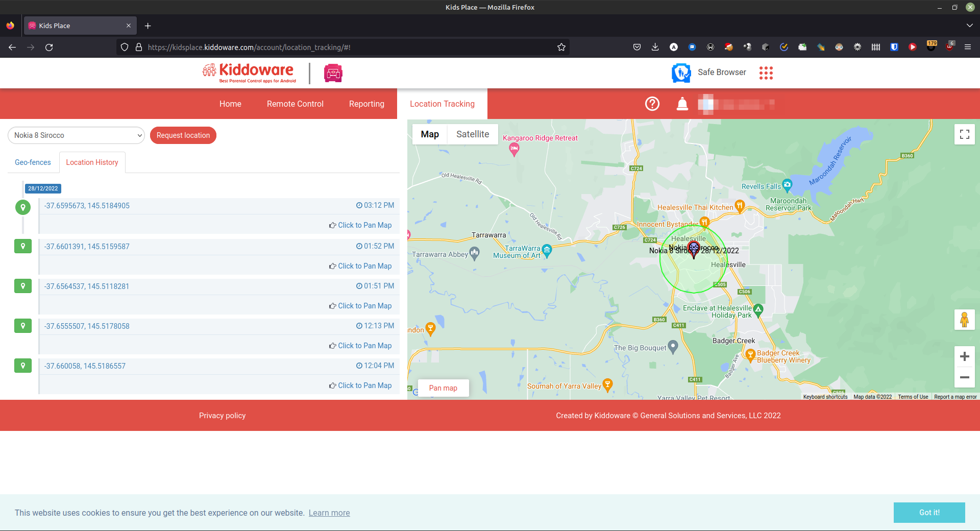Screen dimensions: 980x531
Task: Open the notifications bell
Action: (682, 104)
